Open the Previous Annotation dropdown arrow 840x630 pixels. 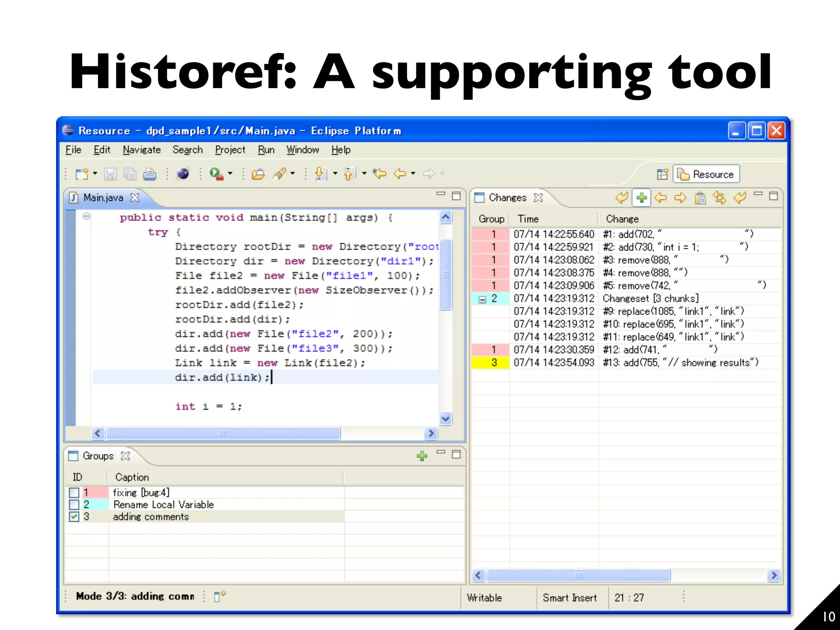364,173
